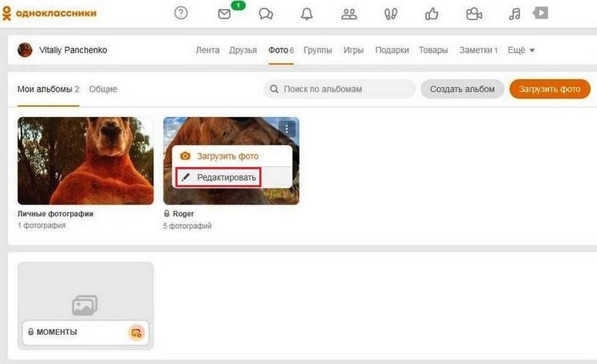597x364 pixels.
Task: Open the guests footprints icon
Action: (x=390, y=14)
